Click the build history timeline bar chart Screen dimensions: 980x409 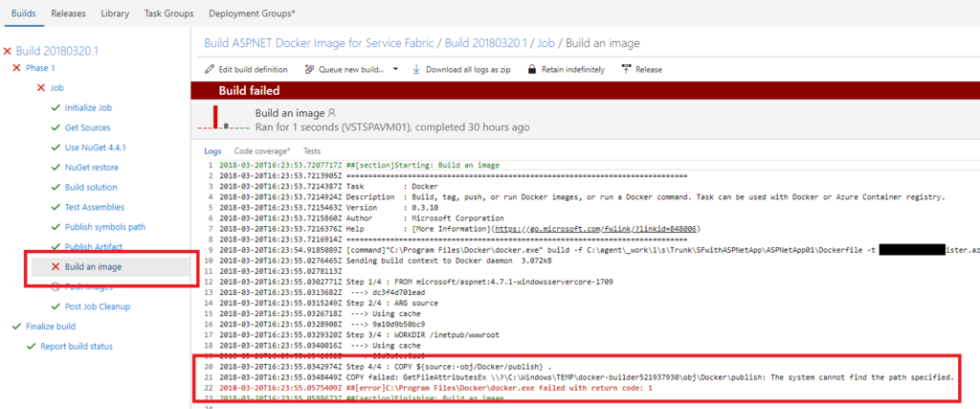click(x=224, y=118)
